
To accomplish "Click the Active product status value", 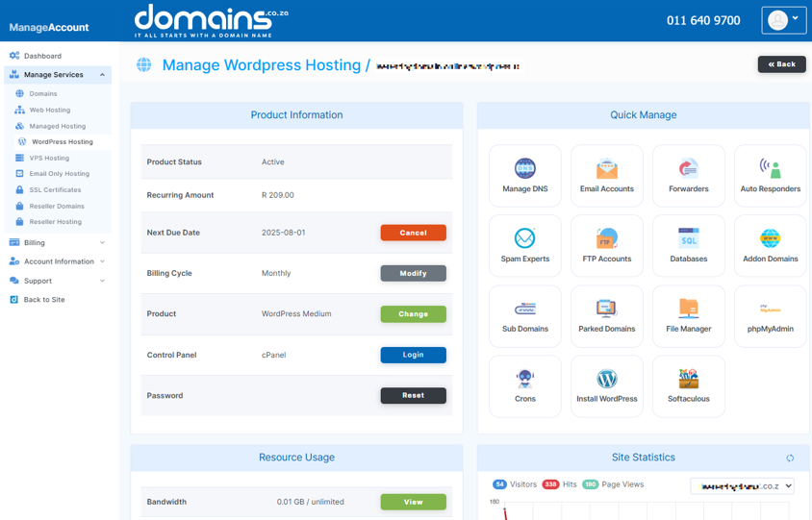I will pos(273,161).
